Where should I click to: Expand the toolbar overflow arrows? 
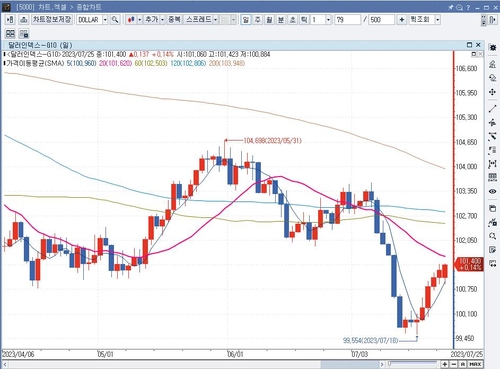click(484, 20)
